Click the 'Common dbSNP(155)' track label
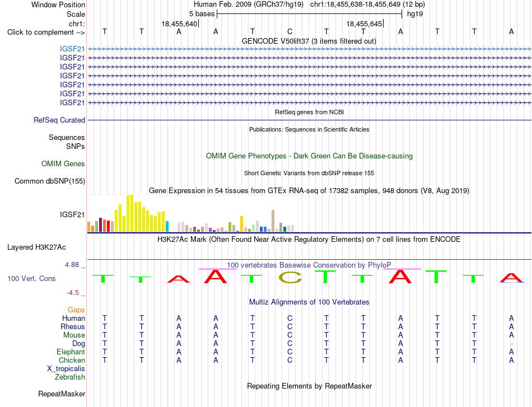Viewport: 532px width, 407px height. click(50, 181)
